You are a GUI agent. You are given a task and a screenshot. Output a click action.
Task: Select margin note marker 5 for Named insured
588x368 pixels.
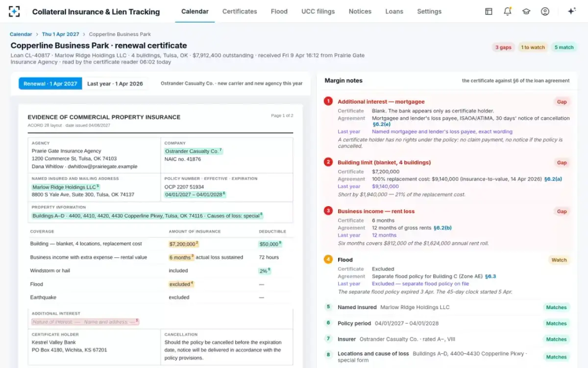pyautogui.click(x=328, y=307)
